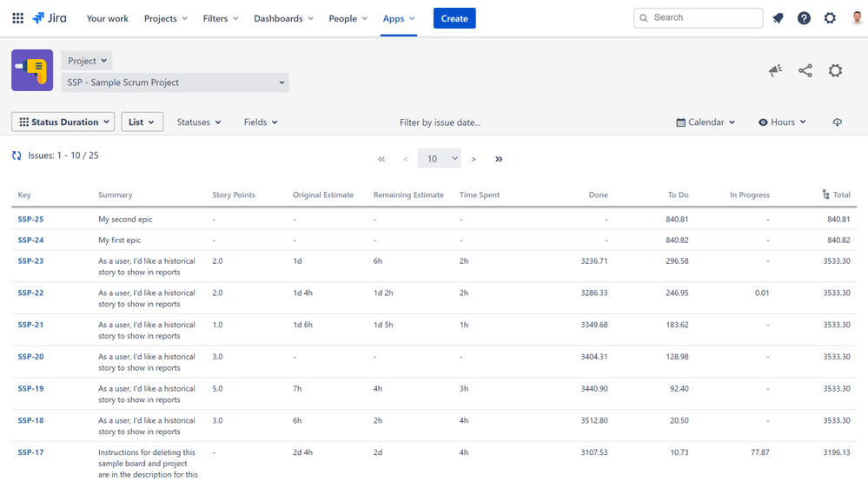Screen dimensions: 868x481
Task: Click the Key column header
Action: pyautogui.click(x=24, y=195)
